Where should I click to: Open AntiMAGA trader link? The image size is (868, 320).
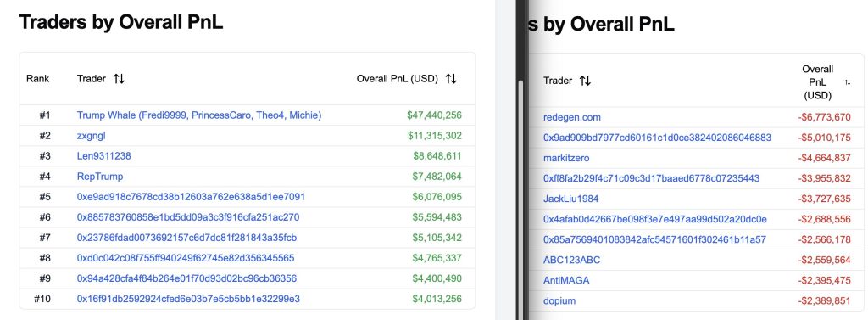pyautogui.click(x=566, y=281)
